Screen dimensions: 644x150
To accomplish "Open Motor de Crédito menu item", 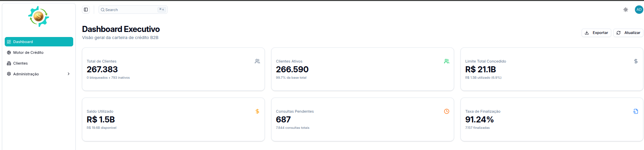I will (x=39, y=52).
